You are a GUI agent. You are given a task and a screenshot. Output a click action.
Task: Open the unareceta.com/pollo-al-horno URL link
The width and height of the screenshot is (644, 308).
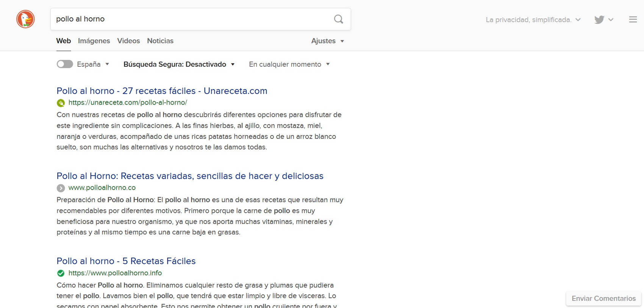point(128,102)
